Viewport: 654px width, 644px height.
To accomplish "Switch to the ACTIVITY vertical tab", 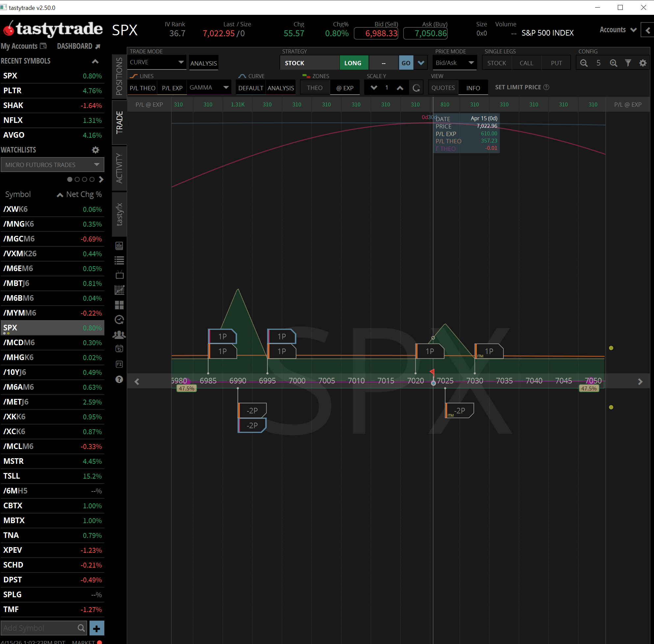I will coord(119,168).
